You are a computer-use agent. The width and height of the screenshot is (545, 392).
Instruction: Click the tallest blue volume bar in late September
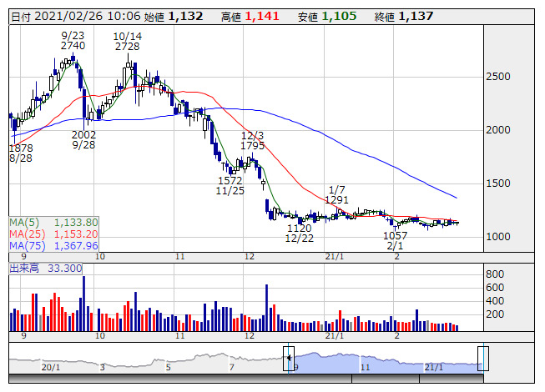[x=83, y=304]
